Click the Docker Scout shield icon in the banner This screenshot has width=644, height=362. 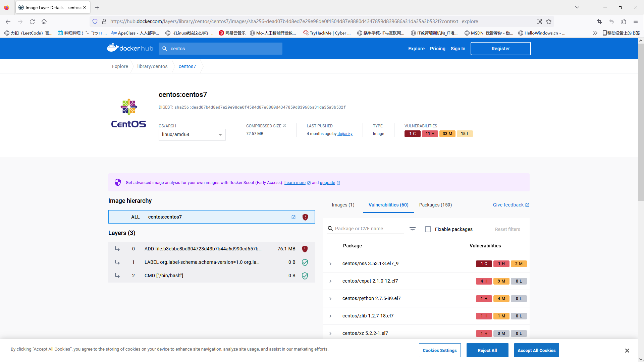pyautogui.click(x=118, y=182)
